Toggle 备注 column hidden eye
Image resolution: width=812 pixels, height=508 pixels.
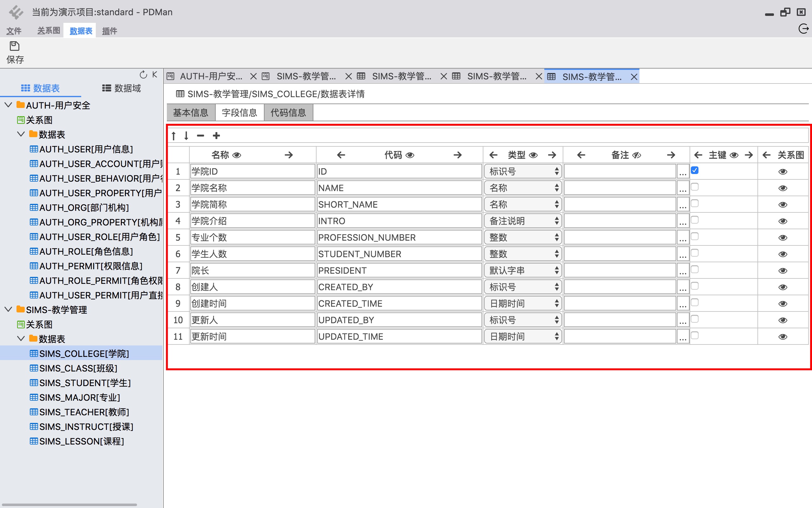pos(637,155)
